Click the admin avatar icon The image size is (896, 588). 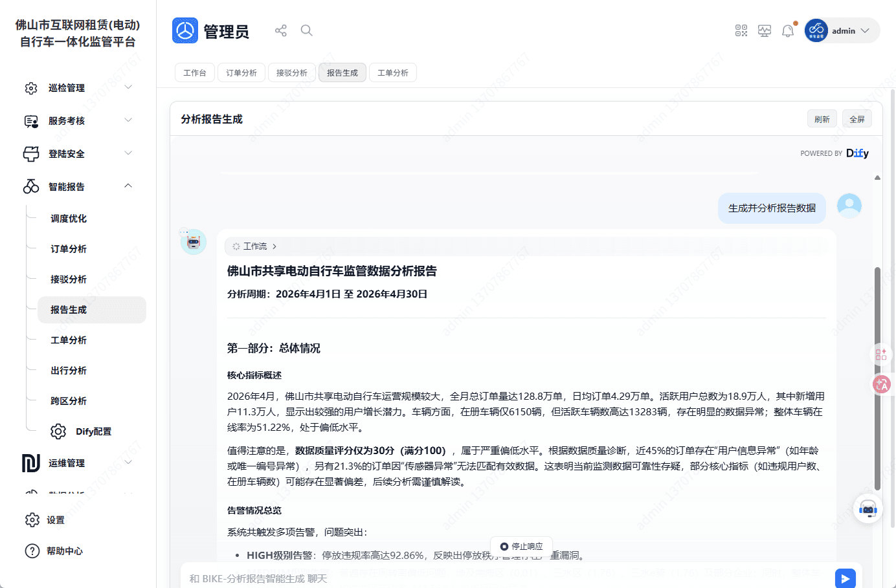816,30
